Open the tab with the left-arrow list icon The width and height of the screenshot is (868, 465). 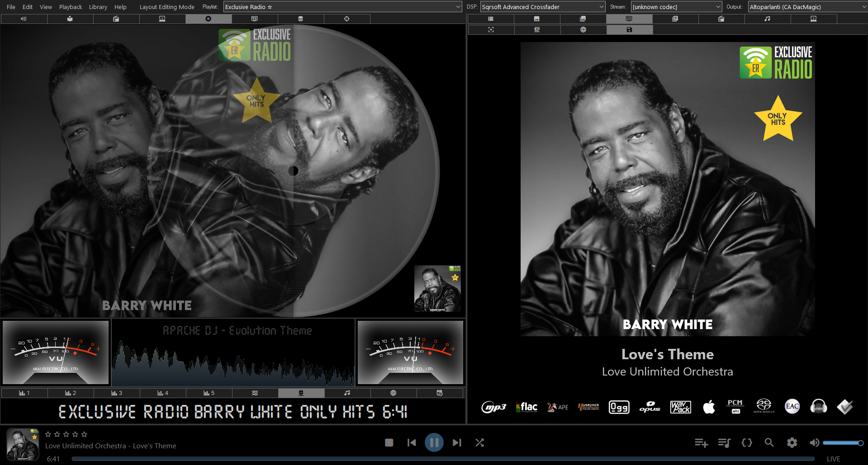tap(24, 19)
